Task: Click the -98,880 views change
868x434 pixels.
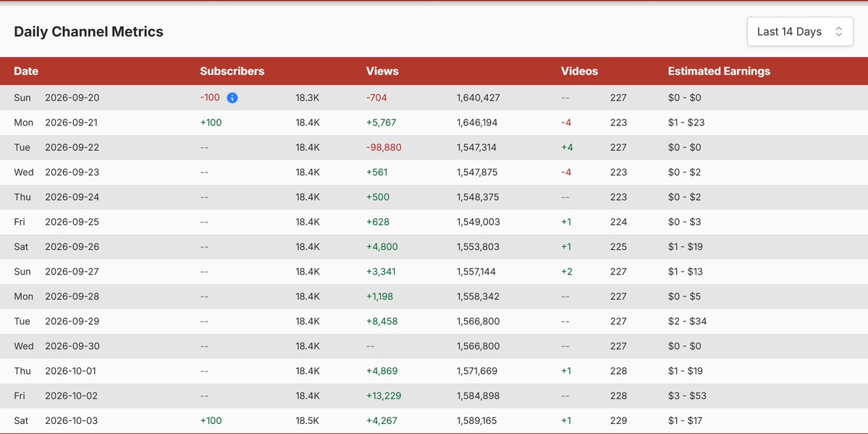Action: click(384, 147)
